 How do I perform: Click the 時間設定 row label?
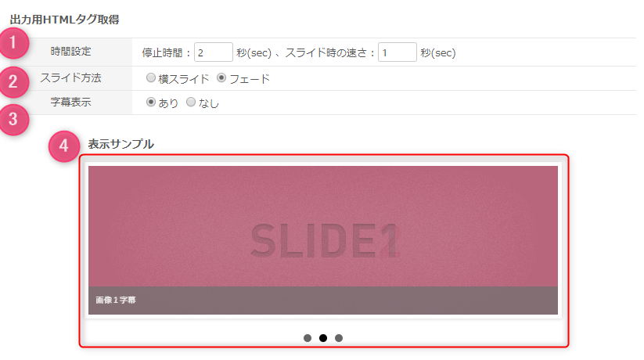(70, 52)
